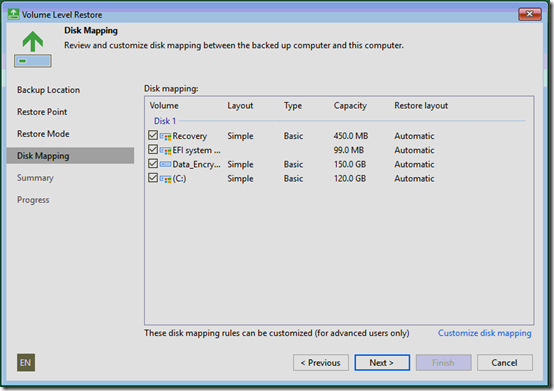Uncheck the Recovery volume checkbox
This screenshot has width=554, height=391.
(x=153, y=135)
